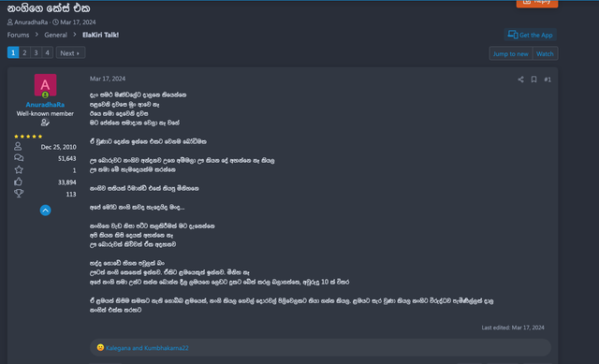This screenshot has height=364, width=599.
Task: Go to page 2 of thread
Action: pos(24,52)
